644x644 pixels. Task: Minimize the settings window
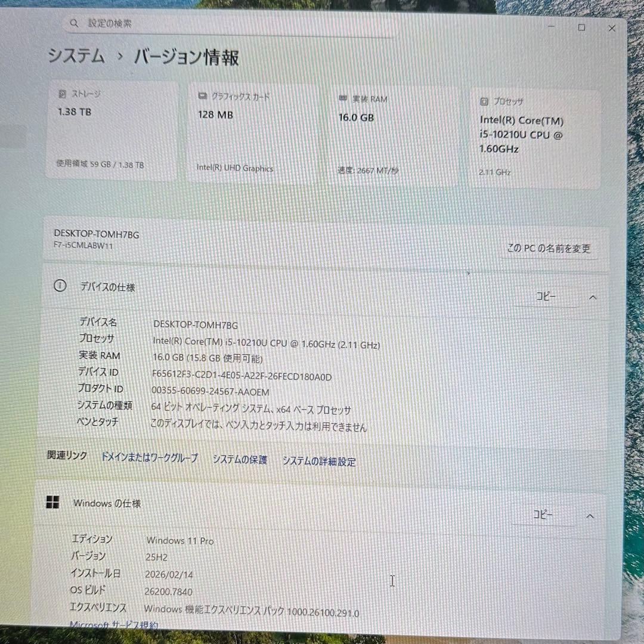552,26
